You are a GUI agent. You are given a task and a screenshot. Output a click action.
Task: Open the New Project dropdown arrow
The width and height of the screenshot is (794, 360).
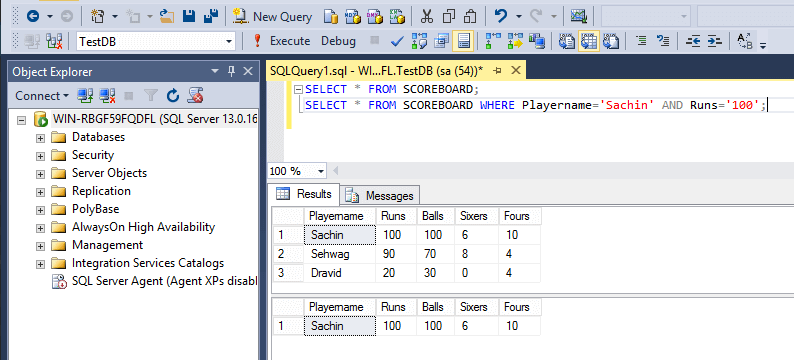(x=115, y=17)
